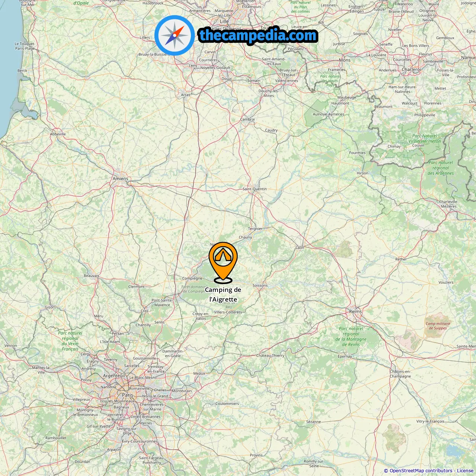Click the Soissons town label
The width and height of the screenshot is (476, 476).
[x=260, y=286]
